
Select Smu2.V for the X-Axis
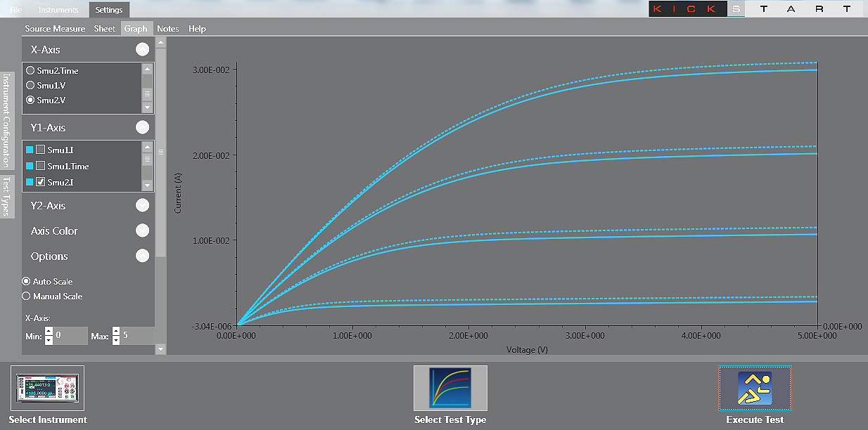click(x=30, y=100)
